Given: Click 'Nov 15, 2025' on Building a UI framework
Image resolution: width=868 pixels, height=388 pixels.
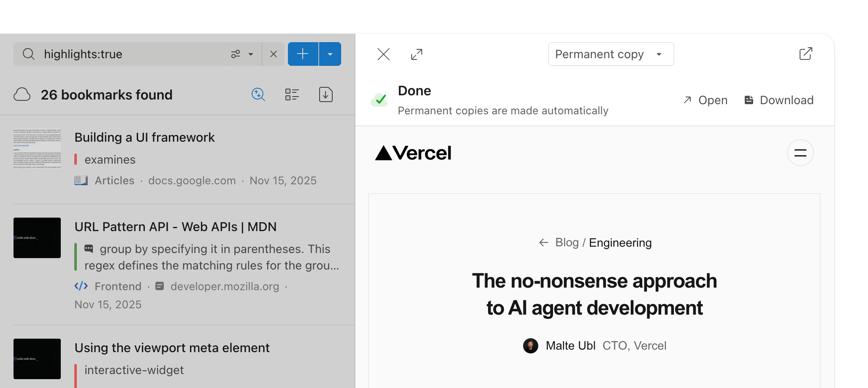Looking at the screenshot, I should pyautogui.click(x=283, y=181).
